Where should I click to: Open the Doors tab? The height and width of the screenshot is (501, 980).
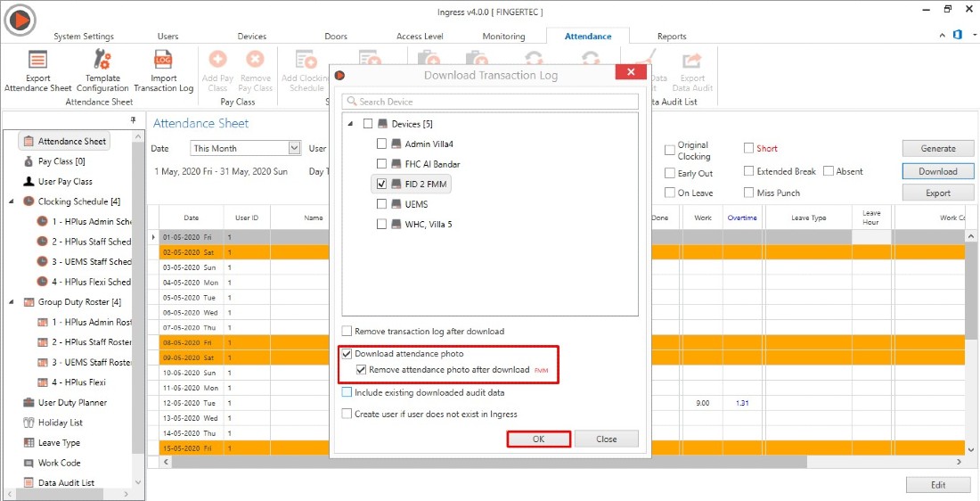pos(336,37)
